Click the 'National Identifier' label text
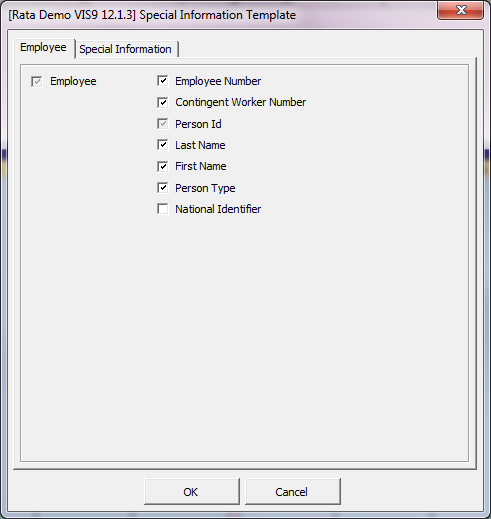The height and width of the screenshot is (519, 491). pyautogui.click(x=218, y=209)
